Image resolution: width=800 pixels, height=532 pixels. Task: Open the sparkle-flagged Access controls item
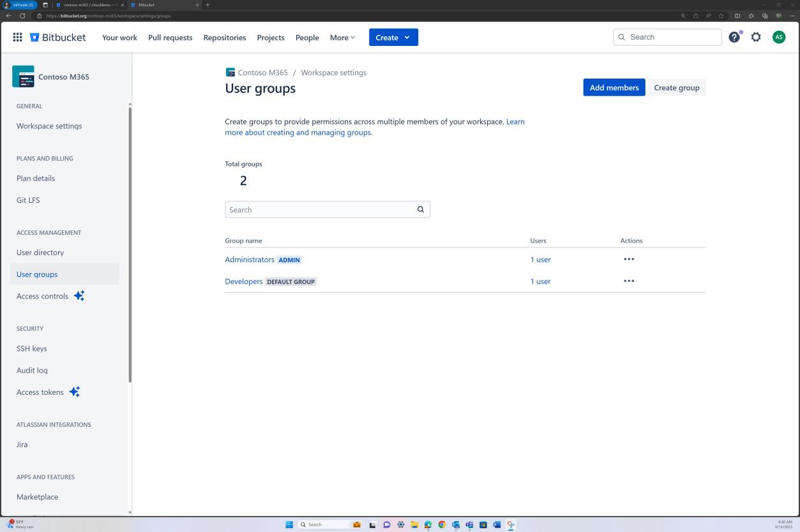click(x=42, y=295)
